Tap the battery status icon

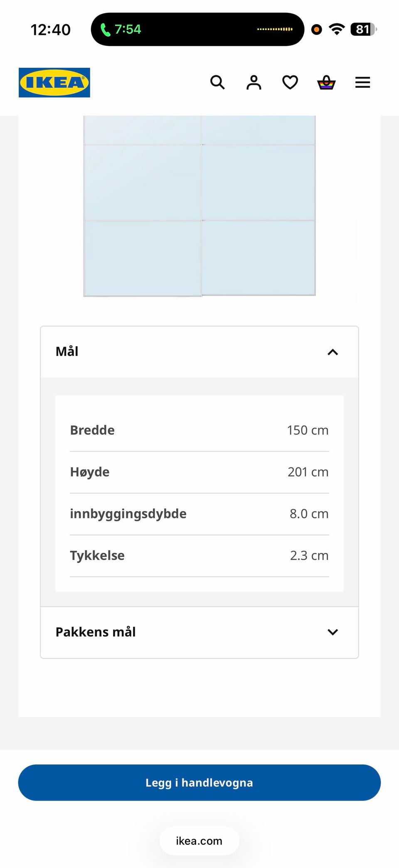point(364,30)
